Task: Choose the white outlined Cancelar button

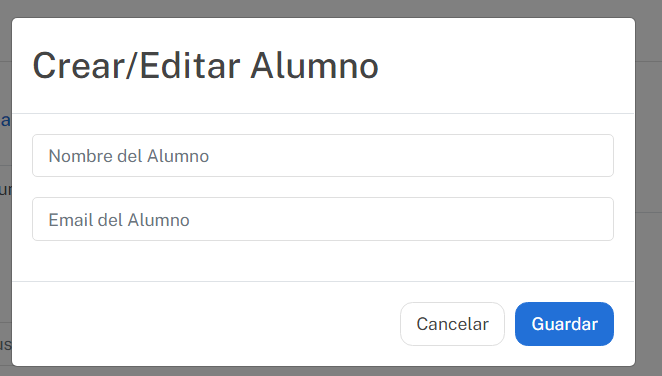Action: coord(452,324)
